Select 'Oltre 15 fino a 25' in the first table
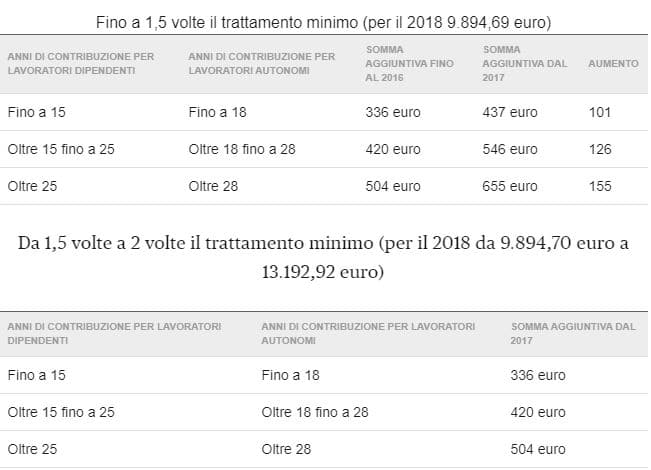 [61, 149]
